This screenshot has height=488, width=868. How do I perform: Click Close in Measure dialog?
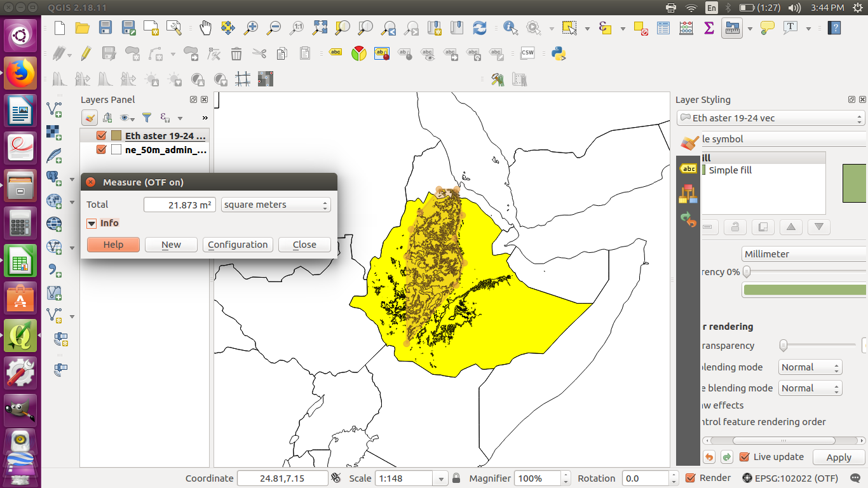point(304,245)
